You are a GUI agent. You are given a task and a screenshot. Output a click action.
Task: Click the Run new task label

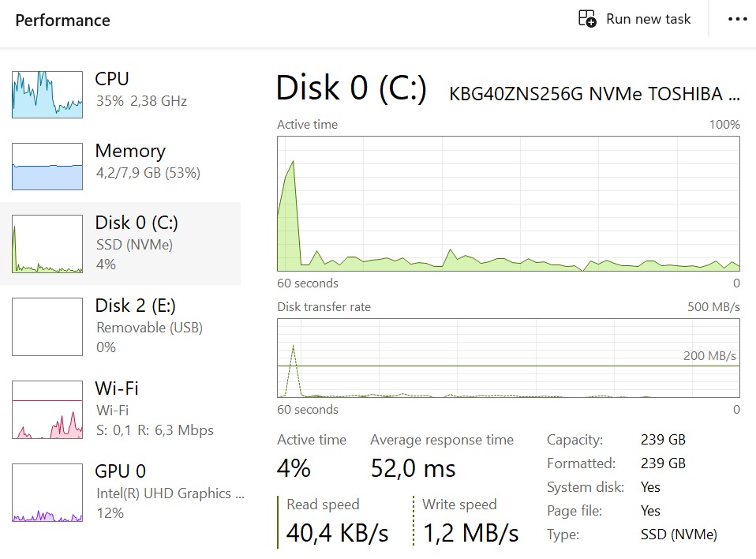(x=648, y=19)
